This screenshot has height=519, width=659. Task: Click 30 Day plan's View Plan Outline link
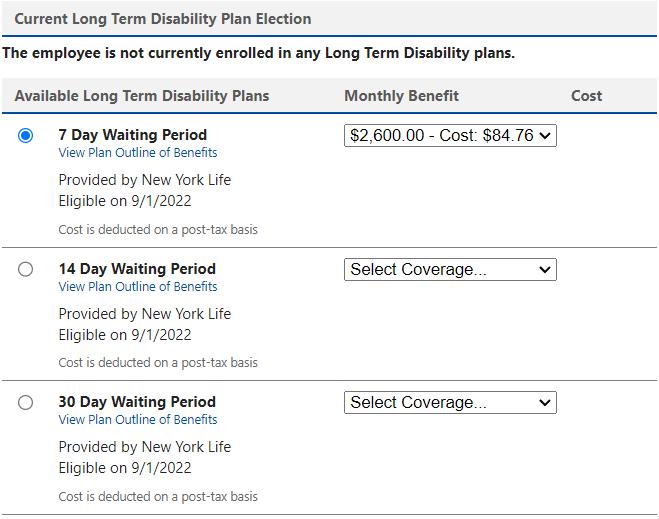138,420
